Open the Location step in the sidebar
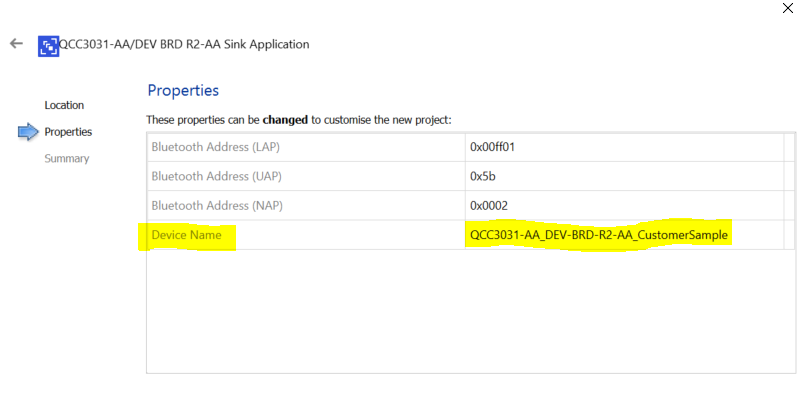Viewport: 797px width, 399px height. point(64,105)
